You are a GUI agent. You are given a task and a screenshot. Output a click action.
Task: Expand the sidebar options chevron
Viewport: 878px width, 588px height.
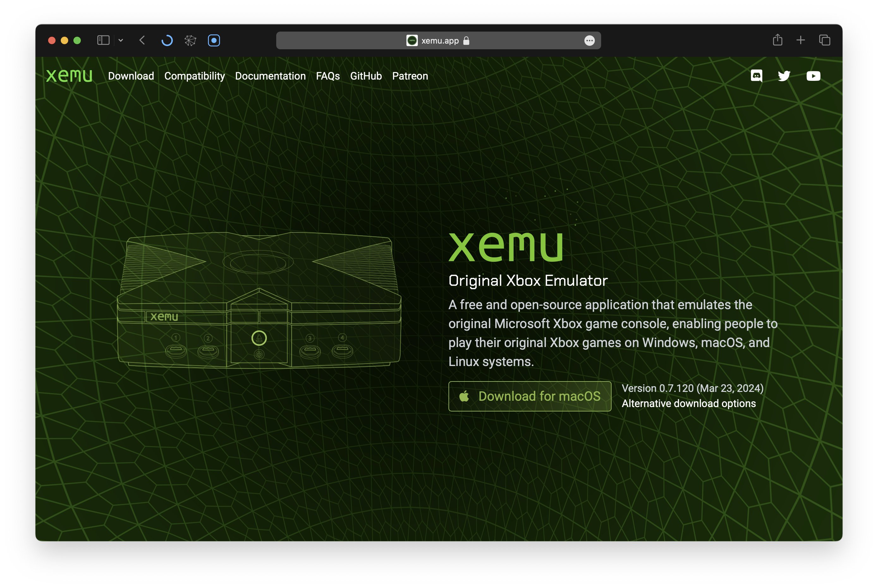click(x=120, y=40)
